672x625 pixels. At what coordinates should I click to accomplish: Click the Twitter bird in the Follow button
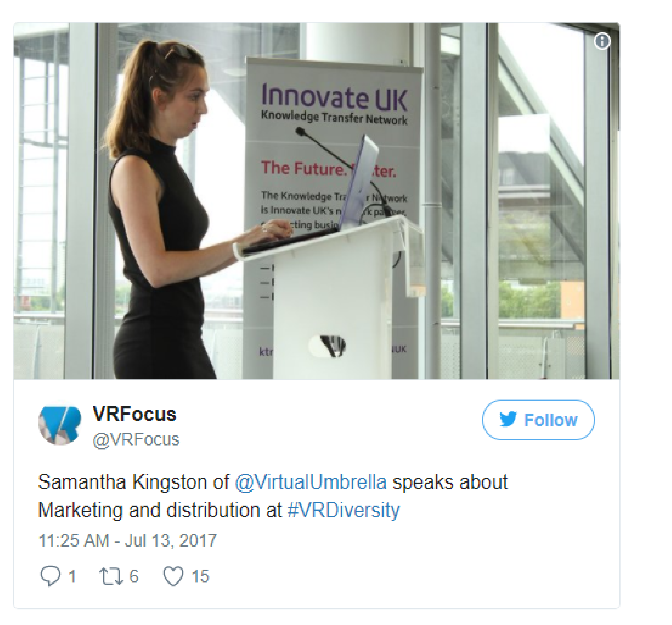point(508,419)
